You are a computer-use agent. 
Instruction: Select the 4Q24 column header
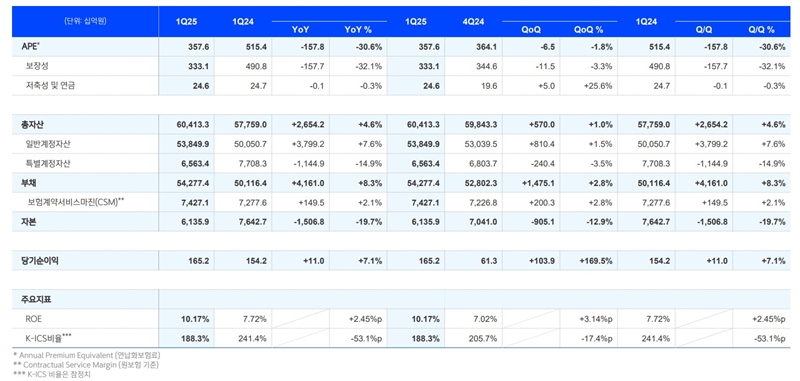tap(473, 22)
